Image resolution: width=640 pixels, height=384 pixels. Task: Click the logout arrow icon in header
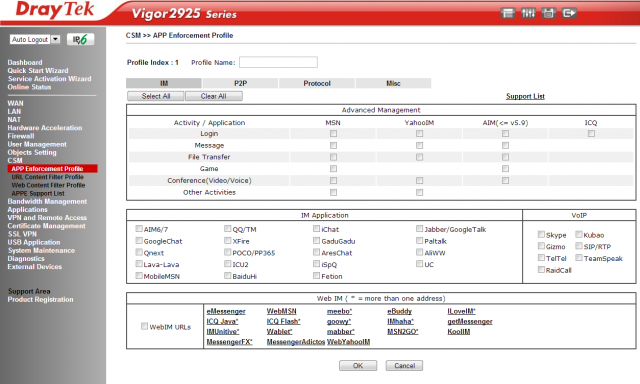(x=569, y=13)
